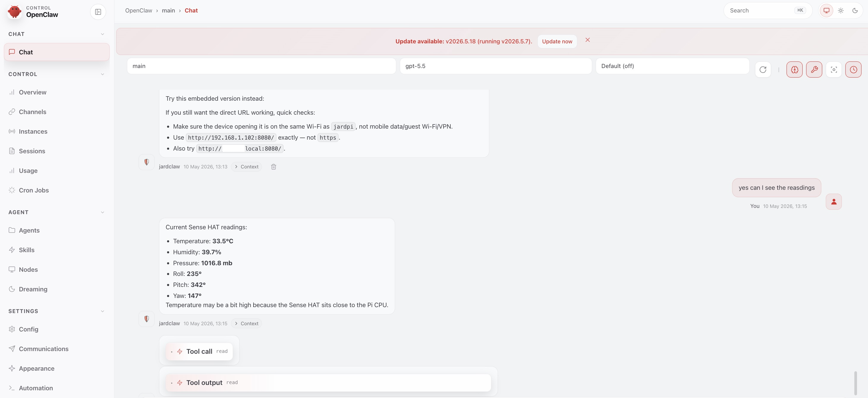Click the You user avatar
The image size is (868, 398).
pyautogui.click(x=834, y=201)
